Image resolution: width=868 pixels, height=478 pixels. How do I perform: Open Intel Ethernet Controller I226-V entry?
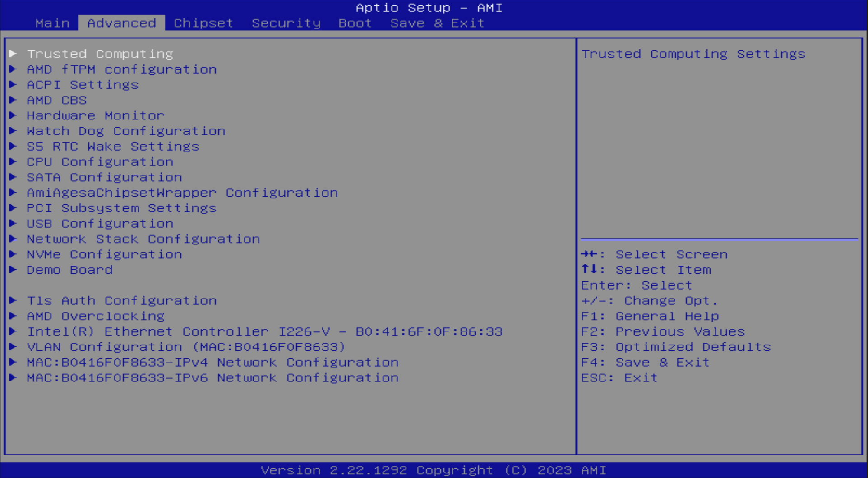point(265,331)
